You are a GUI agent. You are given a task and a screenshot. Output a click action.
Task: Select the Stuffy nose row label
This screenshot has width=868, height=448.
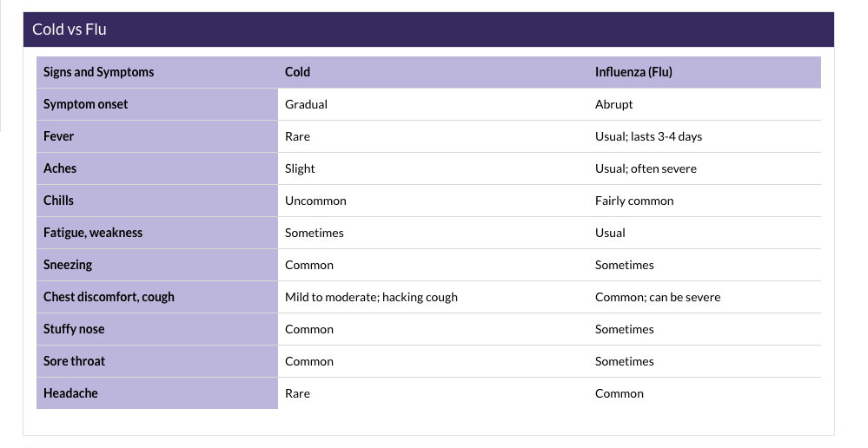[74, 329]
